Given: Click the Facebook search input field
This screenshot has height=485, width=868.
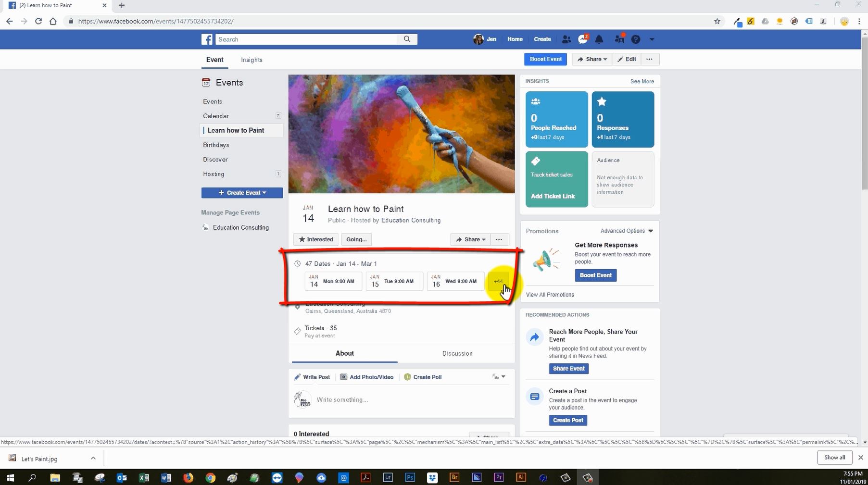Looking at the screenshot, I should coord(306,39).
